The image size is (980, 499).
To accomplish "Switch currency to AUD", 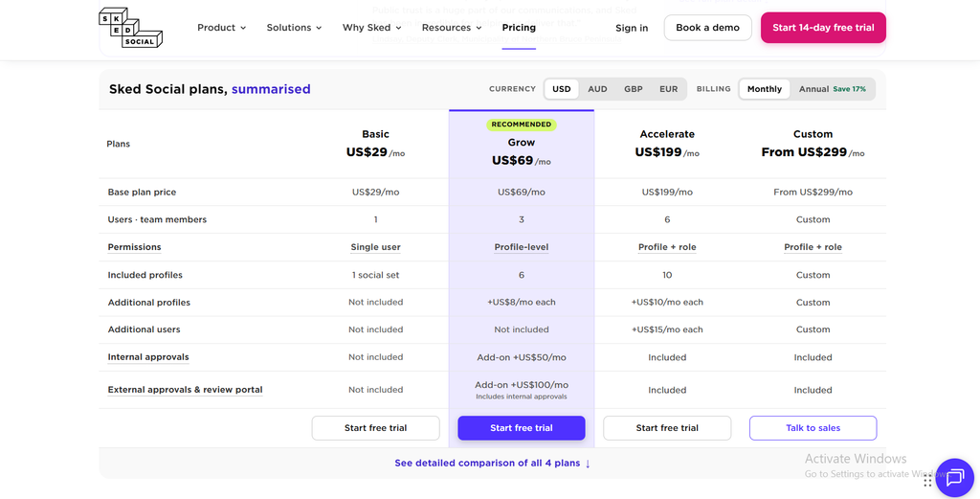I will click(597, 89).
